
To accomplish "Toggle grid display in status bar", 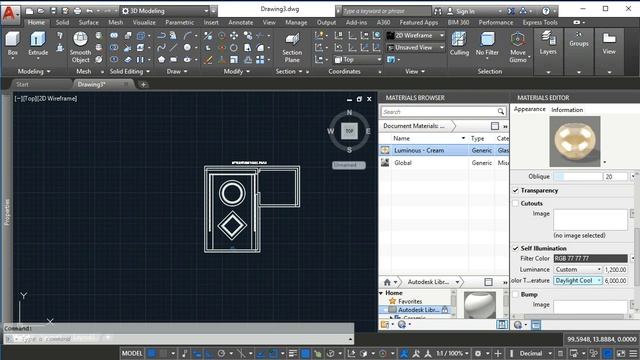I will (152, 353).
